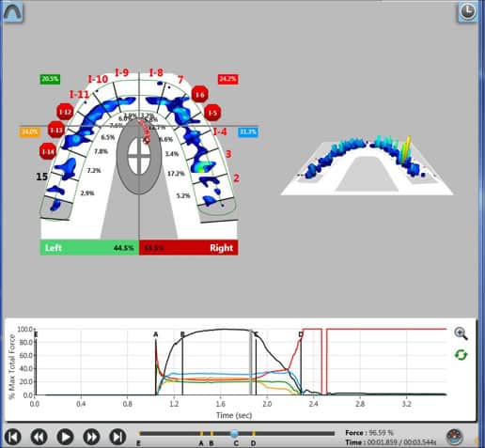Start playback with the play button
The height and width of the screenshot is (448, 485).
coord(65,437)
